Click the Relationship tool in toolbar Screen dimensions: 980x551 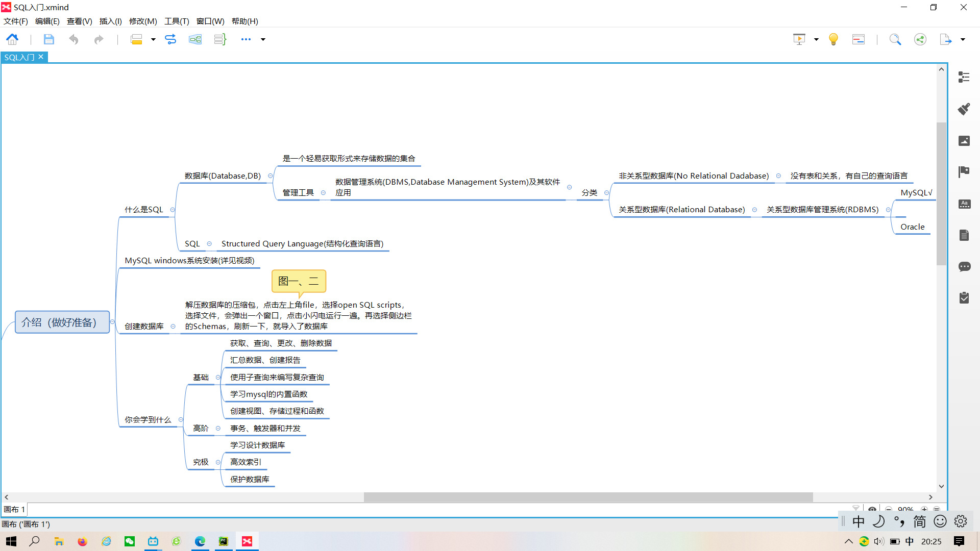click(170, 39)
